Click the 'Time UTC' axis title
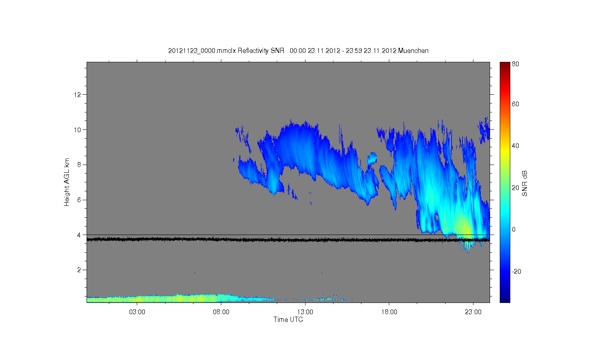The image size is (607, 364). [x=288, y=320]
